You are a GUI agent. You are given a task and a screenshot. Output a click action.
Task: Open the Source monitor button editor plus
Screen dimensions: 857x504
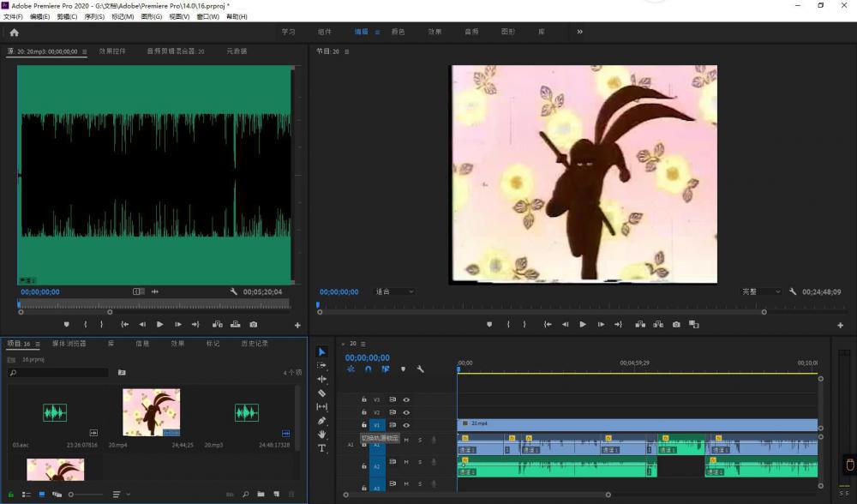(297, 325)
